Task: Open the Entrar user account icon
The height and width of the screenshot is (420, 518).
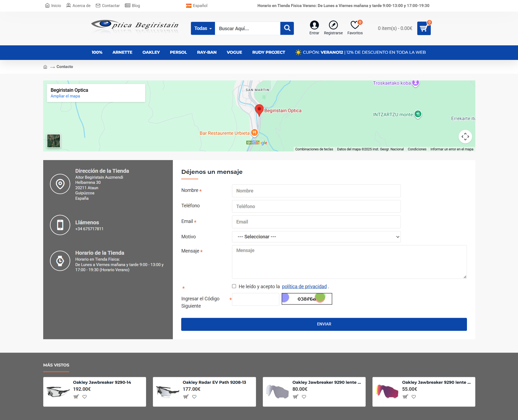Action: [x=314, y=25]
